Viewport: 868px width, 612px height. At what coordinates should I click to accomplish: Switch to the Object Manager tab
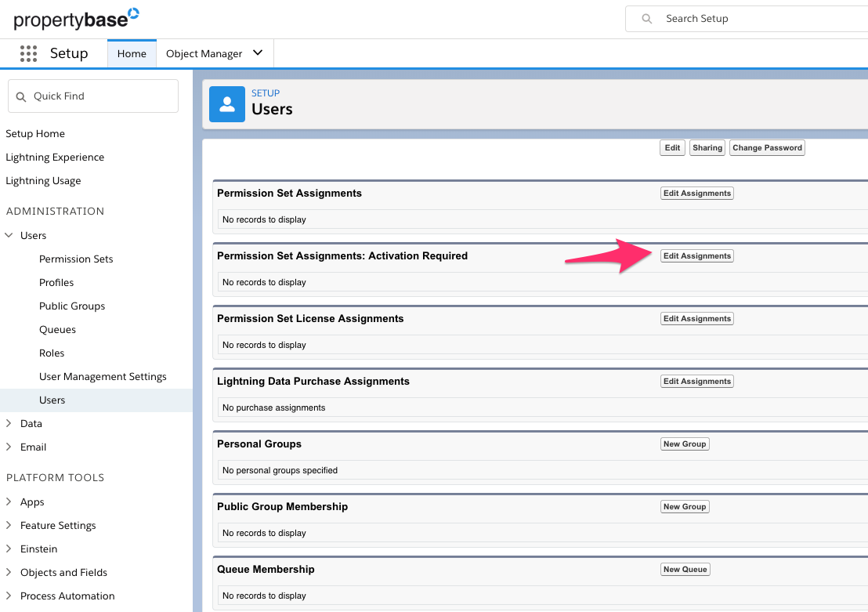click(x=204, y=54)
